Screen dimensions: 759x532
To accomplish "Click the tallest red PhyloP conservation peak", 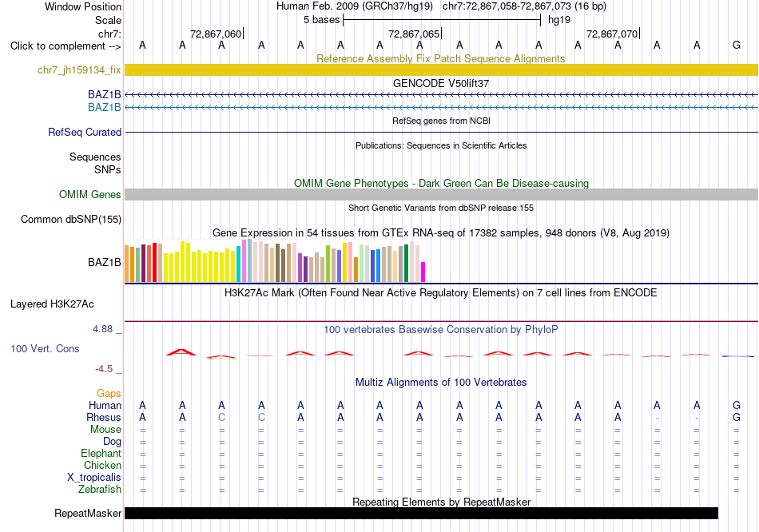I will [181, 352].
